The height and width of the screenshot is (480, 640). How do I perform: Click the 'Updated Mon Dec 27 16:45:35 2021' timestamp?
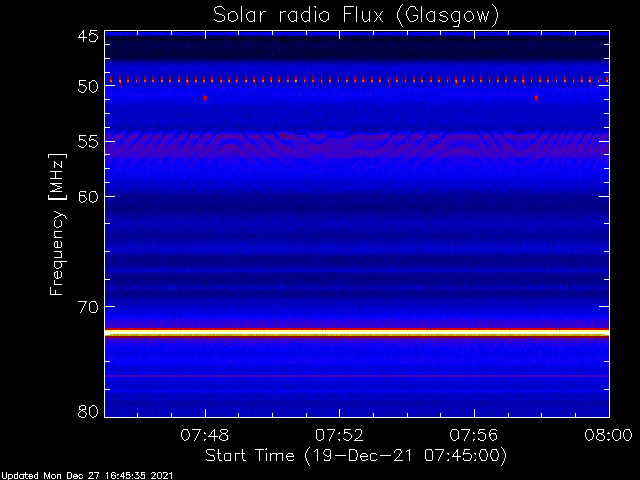[x=87, y=476]
